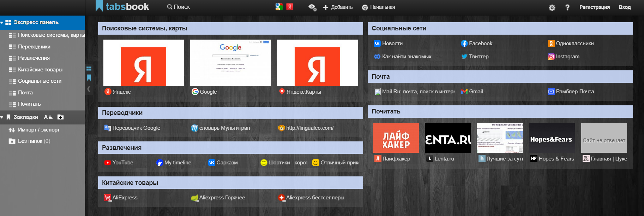Open the Google page thumbnail
The width and height of the screenshot is (644, 216).
[x=230, y=63]
